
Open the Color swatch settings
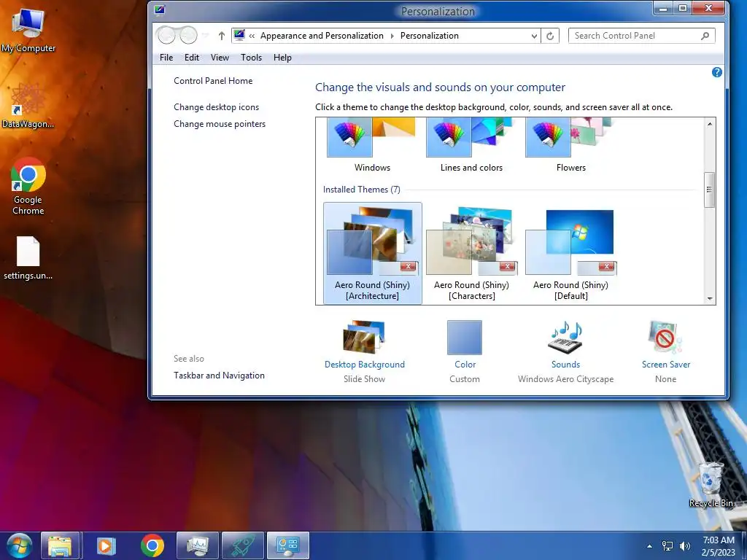[465, 351]
